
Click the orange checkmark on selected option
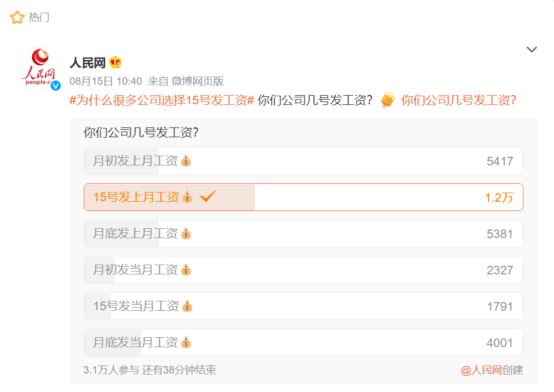click(x=208, y=197)
